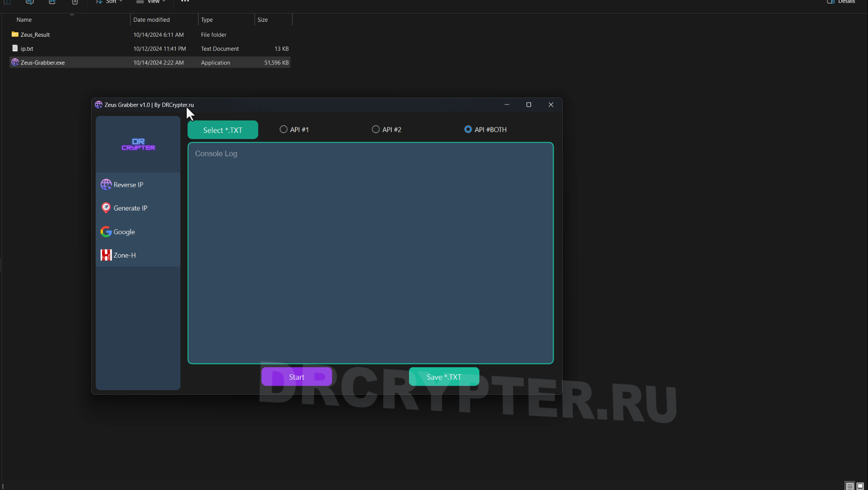Open the Generate IP tool in sidebar
This screenshot has height=490, width=868.
click(x=138, y=208)
